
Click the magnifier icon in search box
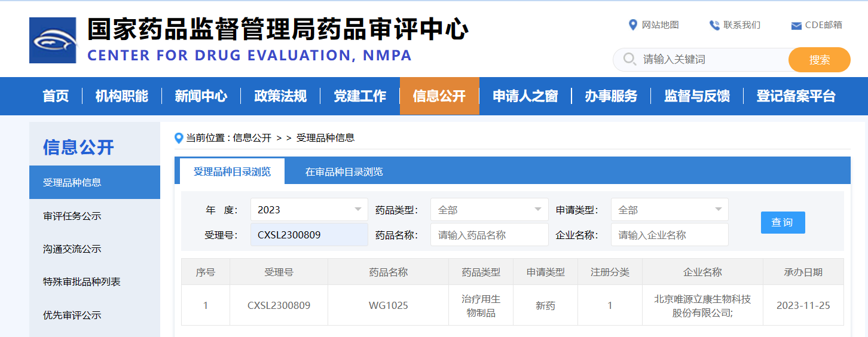pos(629,59)
